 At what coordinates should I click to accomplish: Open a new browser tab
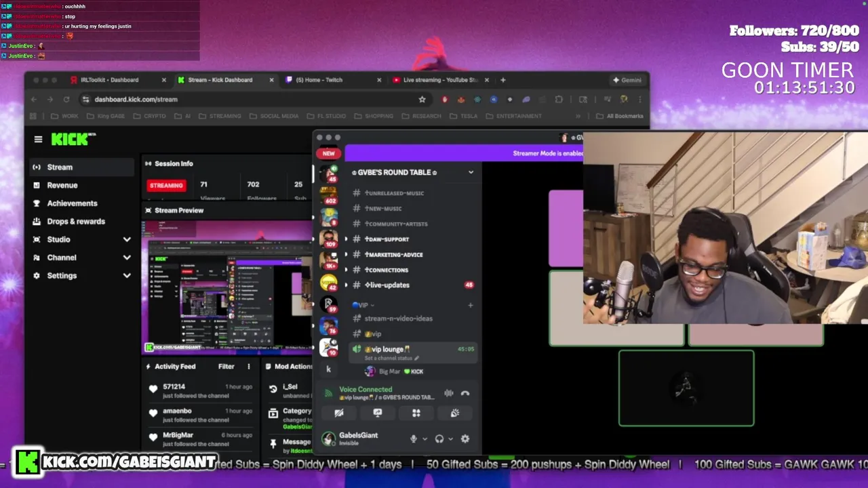pyautogui.click(x=502, y=80)
